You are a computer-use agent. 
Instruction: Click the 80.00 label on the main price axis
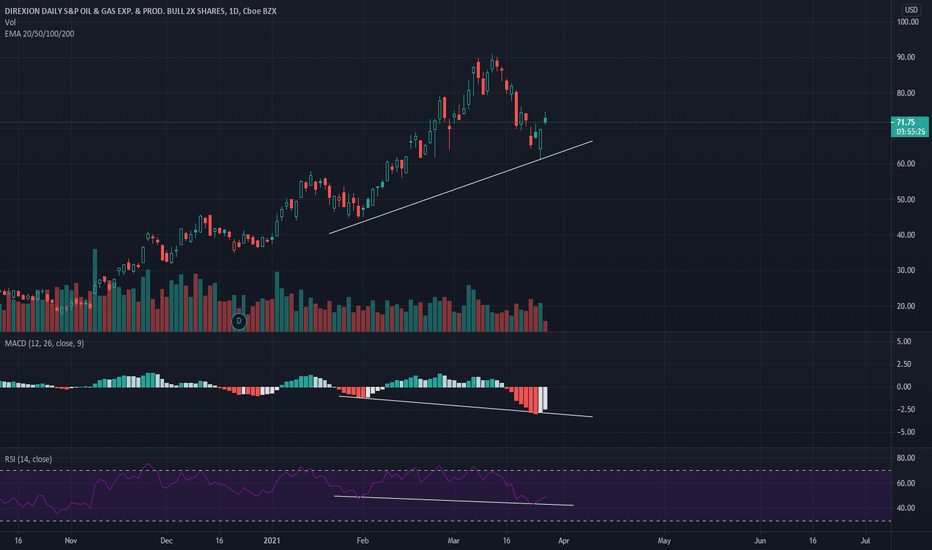tap(906, 93)
